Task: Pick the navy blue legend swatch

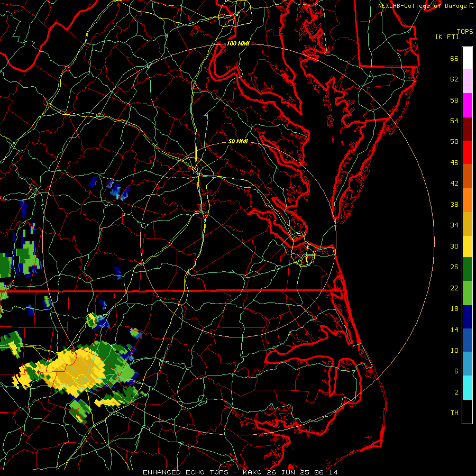Action: click(x=467, y=317)
